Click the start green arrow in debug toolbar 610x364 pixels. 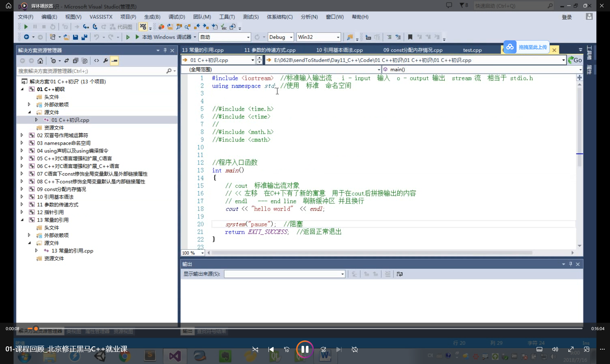click(x=26, y=27)
